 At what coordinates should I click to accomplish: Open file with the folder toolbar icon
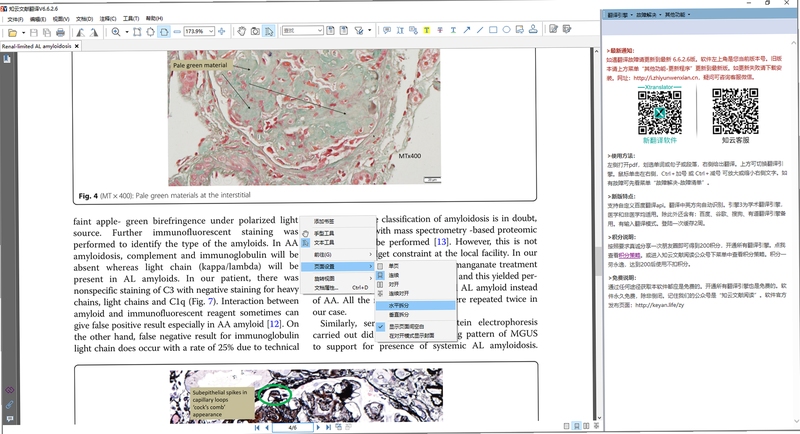click(12, 32)
